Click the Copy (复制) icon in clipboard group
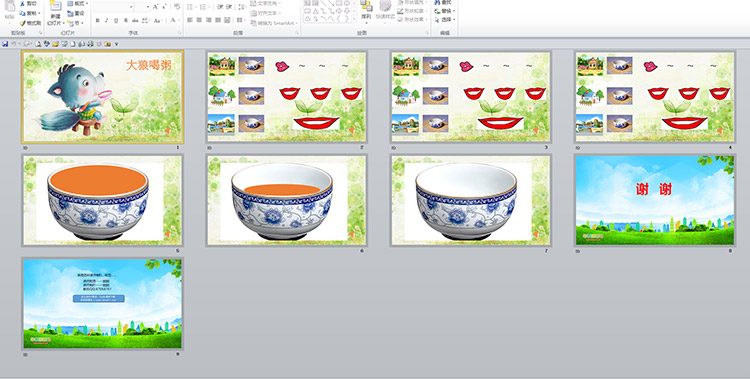Screen dimensions: 750x379 (22, 13)
